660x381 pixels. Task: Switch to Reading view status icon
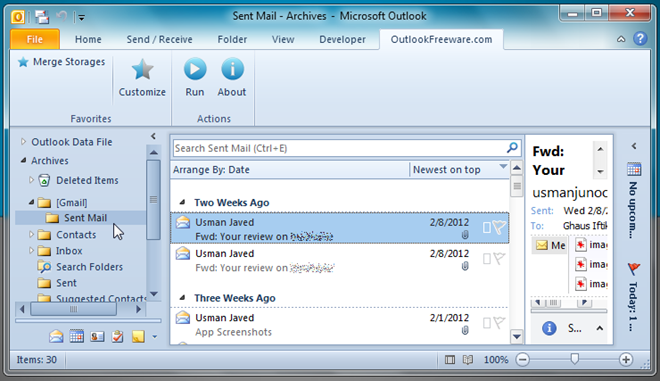click(x=468, y=360)
